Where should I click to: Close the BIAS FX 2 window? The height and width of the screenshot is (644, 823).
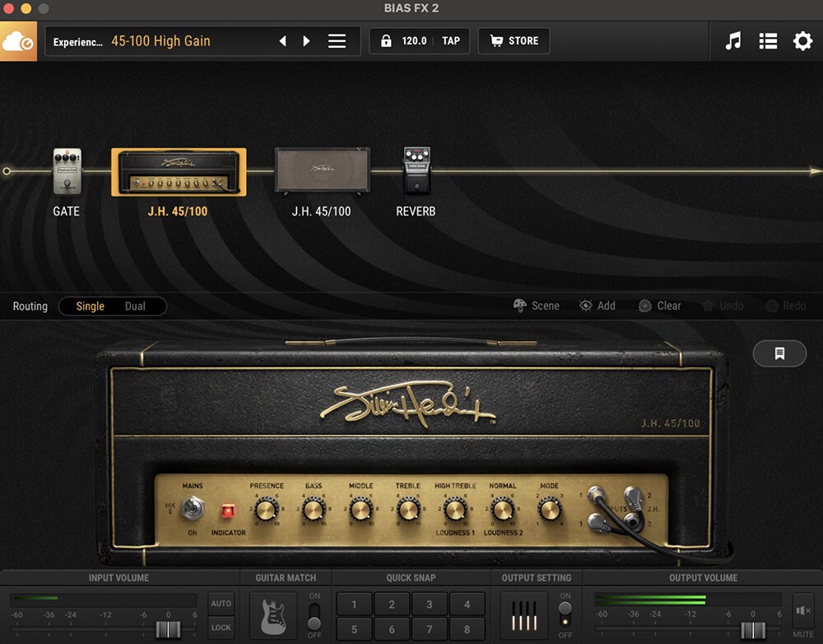(x=8, y=8)
